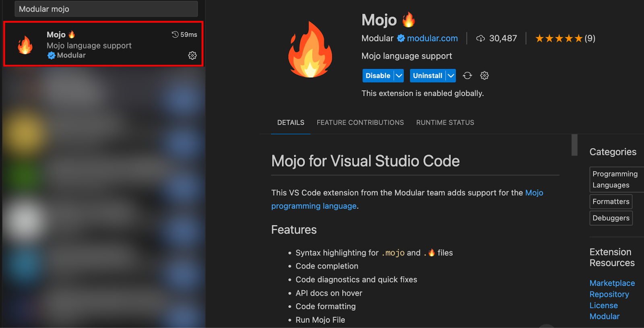Click 'Mojo for Visual Studio Code' heading
Screen dimensions: 644x328
[365, 161]
